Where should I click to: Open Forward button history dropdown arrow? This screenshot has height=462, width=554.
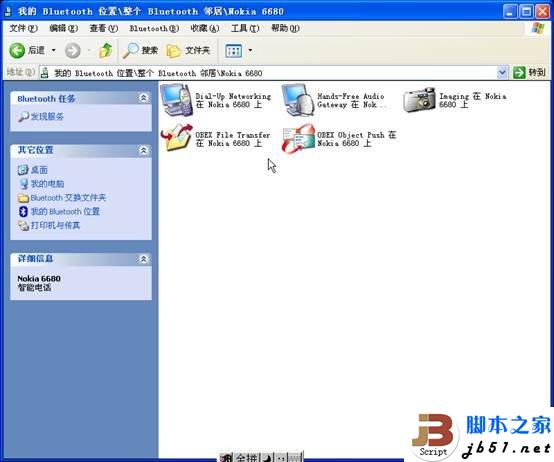pyautogui.click(x=89, y=51)
